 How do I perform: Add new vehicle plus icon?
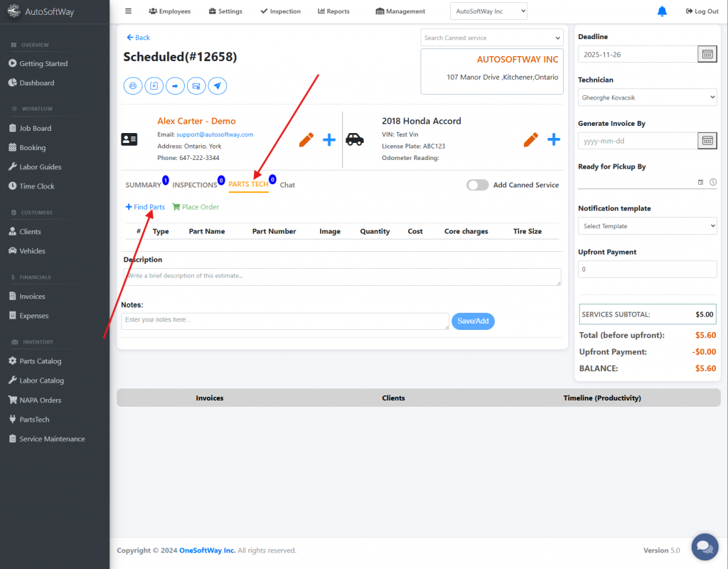(x=554, y=139)
